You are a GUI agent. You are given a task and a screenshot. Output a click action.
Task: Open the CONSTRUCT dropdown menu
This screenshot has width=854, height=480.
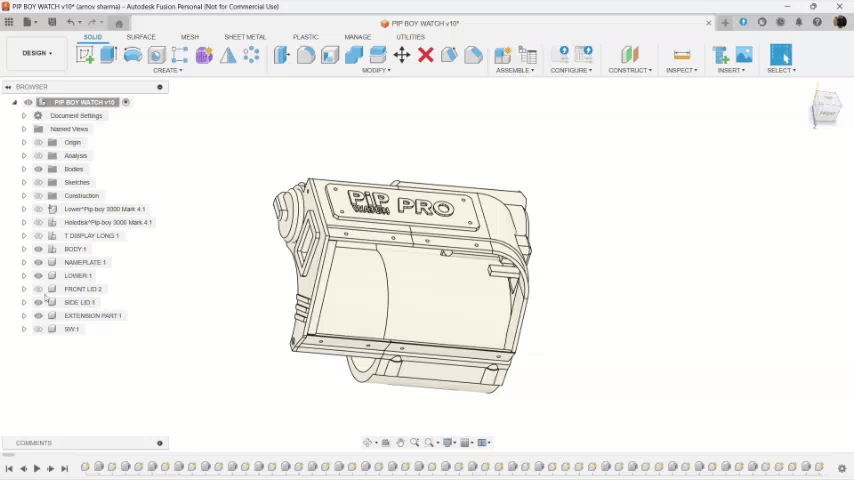tap(630, 70)
